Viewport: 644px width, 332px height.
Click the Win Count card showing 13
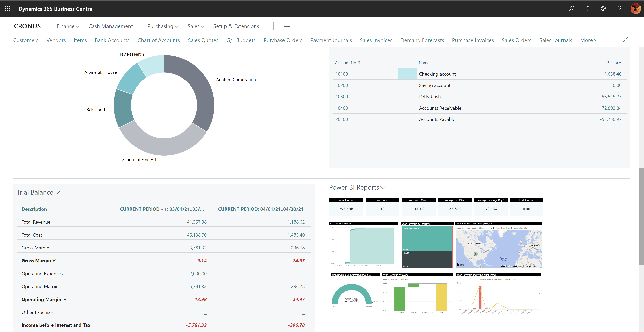(x=382, y=207)
